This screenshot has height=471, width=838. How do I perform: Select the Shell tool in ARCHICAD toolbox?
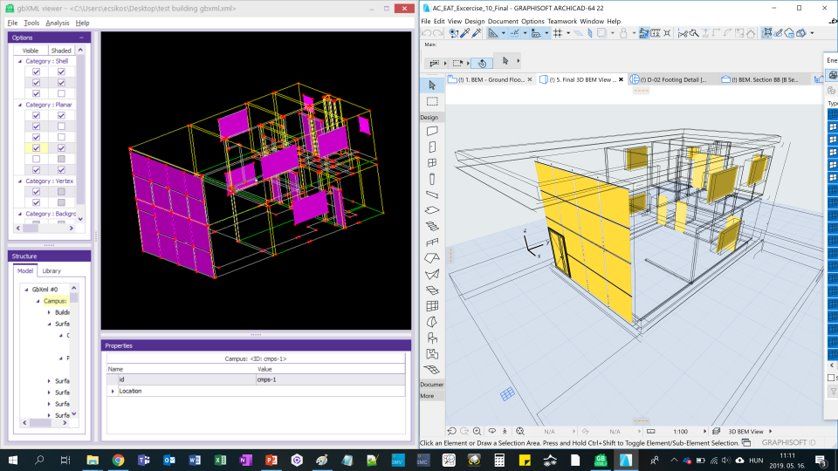tap(432, 274)
